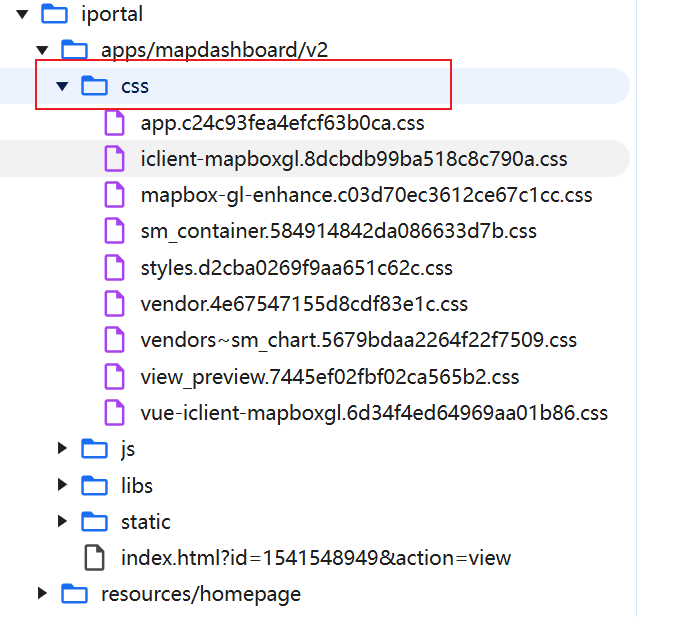Click the js folder icon

[94, 449]
